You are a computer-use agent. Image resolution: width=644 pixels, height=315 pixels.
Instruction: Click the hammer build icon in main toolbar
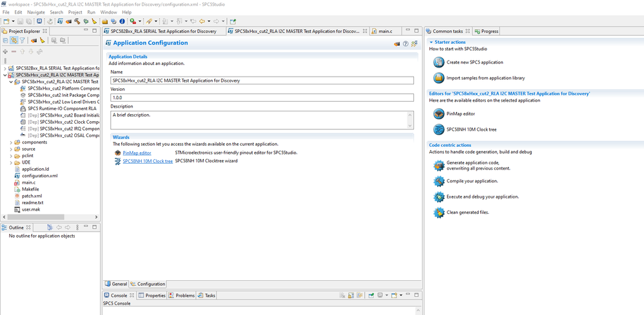77,21
